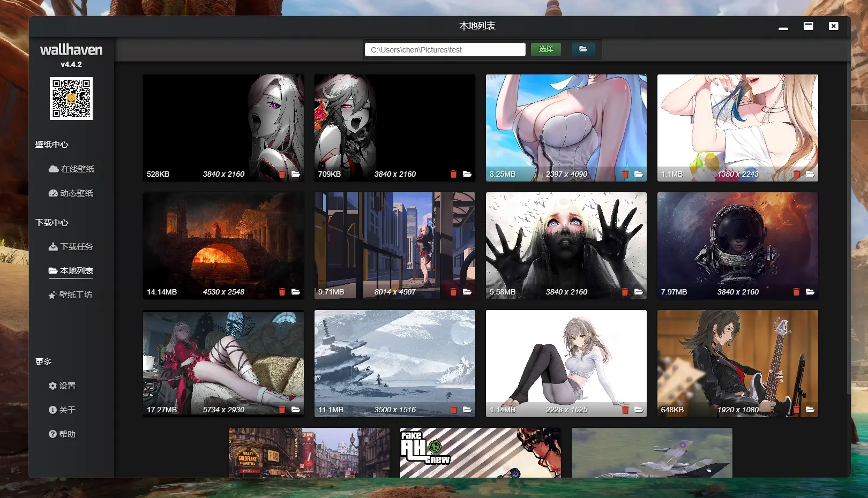This screenshot has width=868, height=498.
Task: Open folder for the 17.27MB wallpaper
Action: 296,410
